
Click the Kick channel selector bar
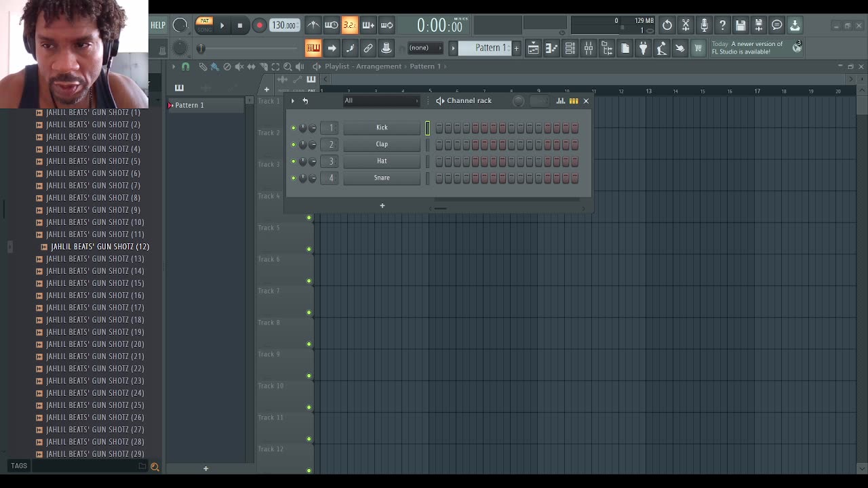(428, 127)
